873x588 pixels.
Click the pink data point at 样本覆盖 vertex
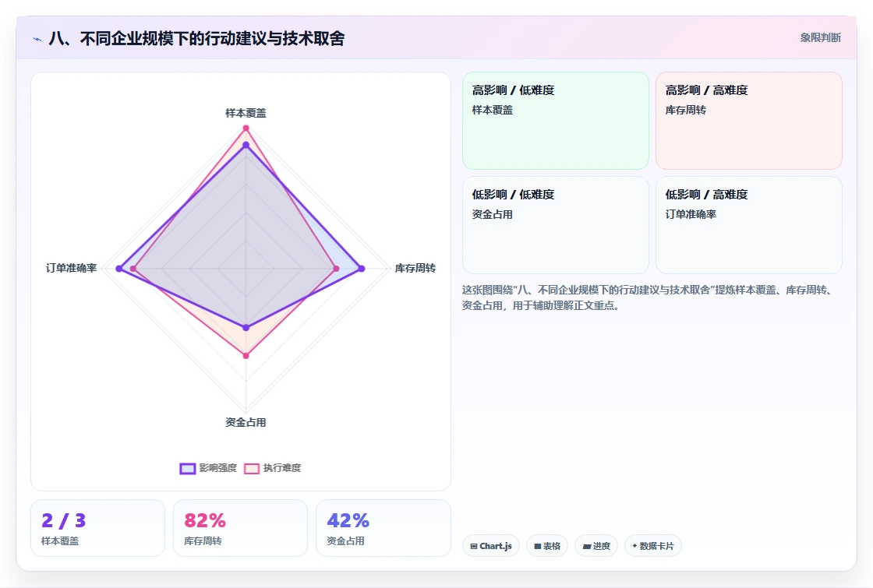246,129
